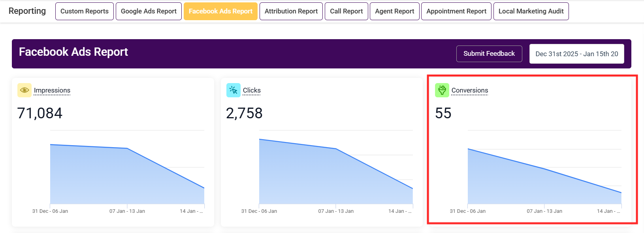The image size is (644, 233).
Task: Click the Impressions chart area
Action: point(127,167)
